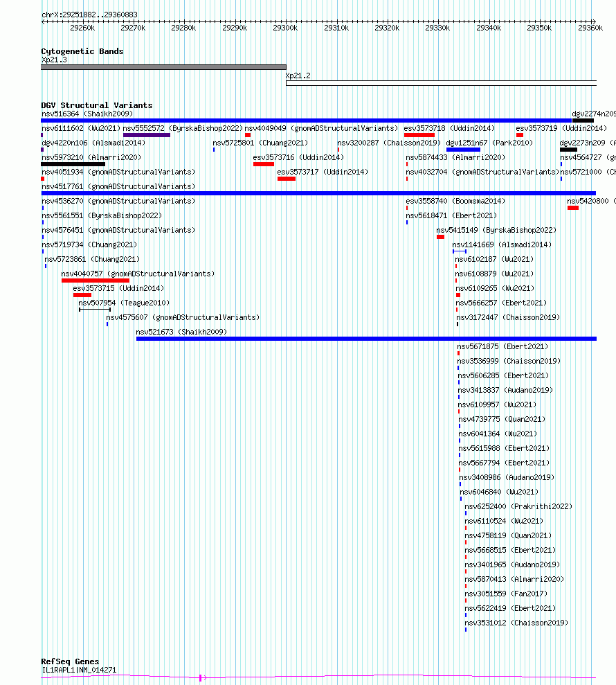Open nsv3200287 (Chaisson2019) variant
Screen dimensions: 616x685
pyautogui.click(x=389, y=143)
